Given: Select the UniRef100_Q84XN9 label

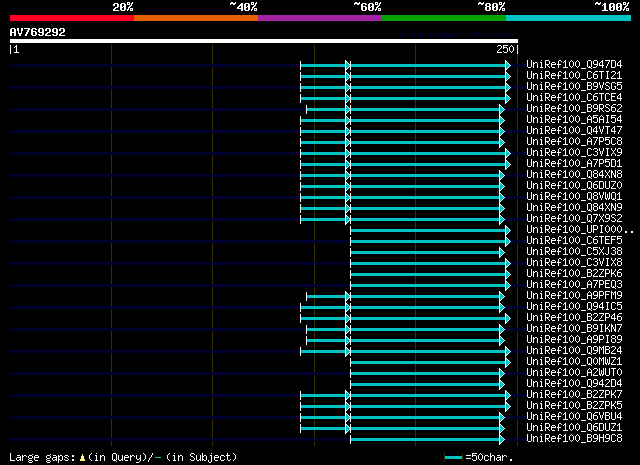Looking at the screenshot, I should (x=574, y=208).
